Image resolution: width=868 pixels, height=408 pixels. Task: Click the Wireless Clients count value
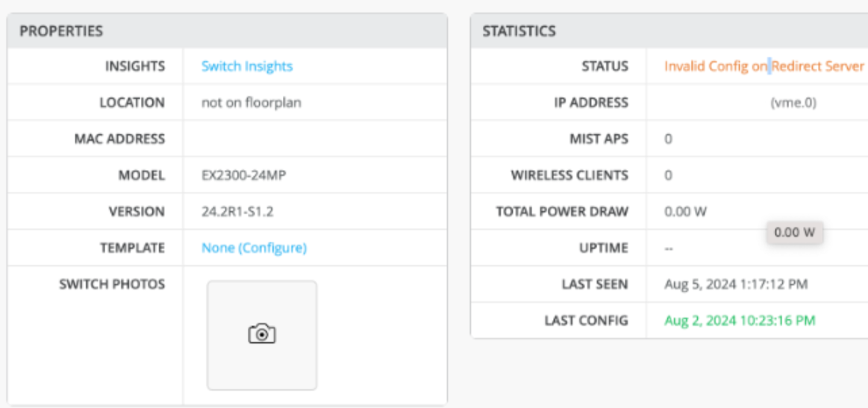(668, 176)
